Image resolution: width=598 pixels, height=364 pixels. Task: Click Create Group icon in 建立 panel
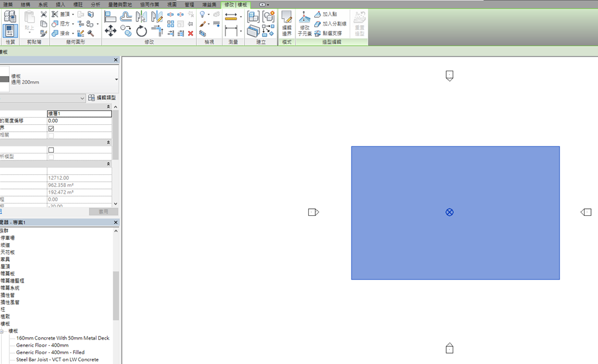click(x=269, y=16)
